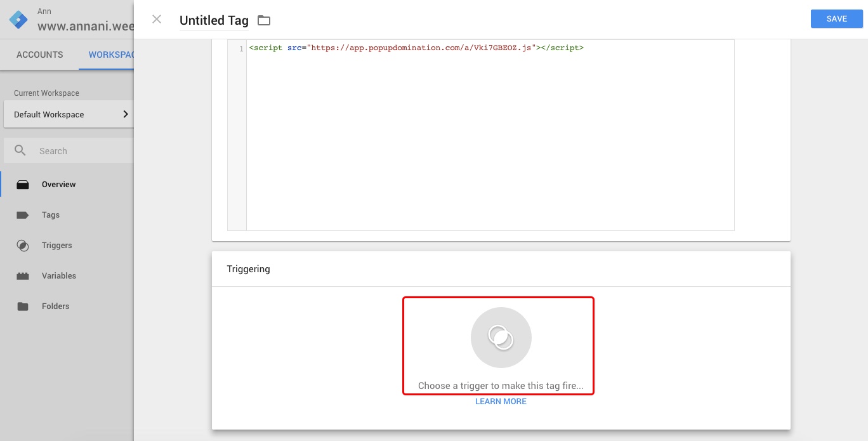Click 'Choose a trigger to make this tag fire...'

(x=501, y=386)
